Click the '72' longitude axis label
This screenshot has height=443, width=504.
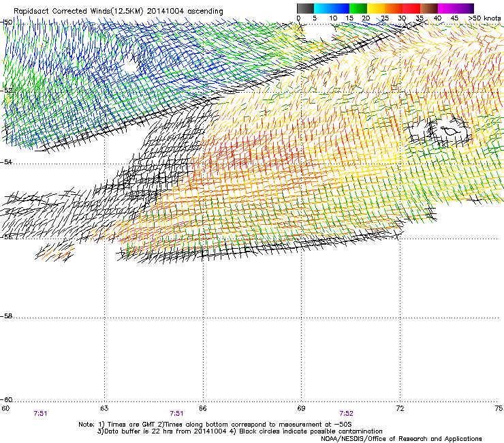pyautogui.click(x=400, y=408)
